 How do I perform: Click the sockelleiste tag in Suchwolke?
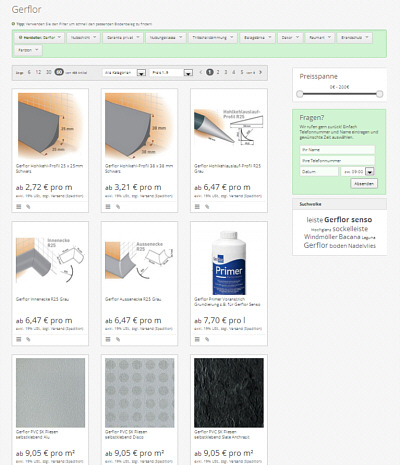point(350,229)
